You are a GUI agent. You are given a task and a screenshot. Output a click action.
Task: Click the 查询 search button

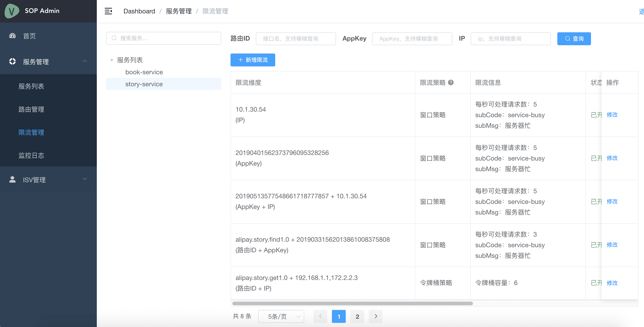coord(574,38)
